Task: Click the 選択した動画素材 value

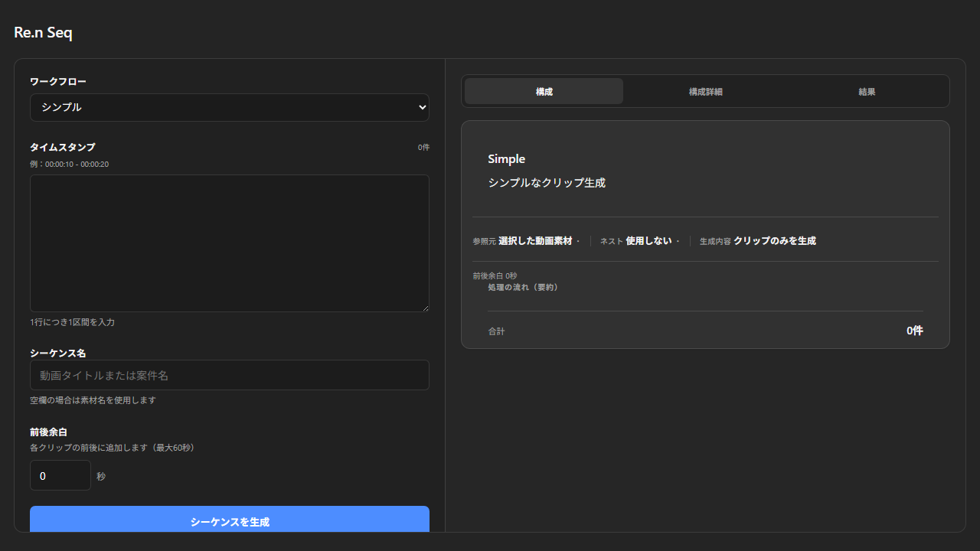Action: (535, 240)
